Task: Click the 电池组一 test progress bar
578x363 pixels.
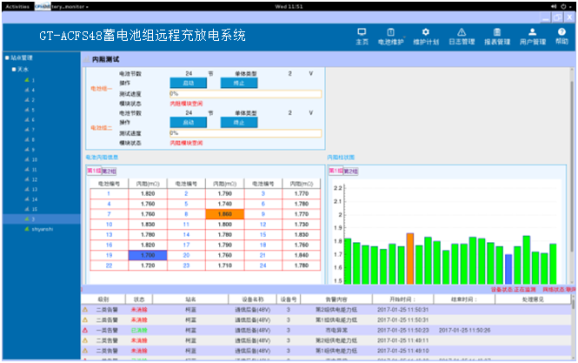Action: tap(246, 94)
